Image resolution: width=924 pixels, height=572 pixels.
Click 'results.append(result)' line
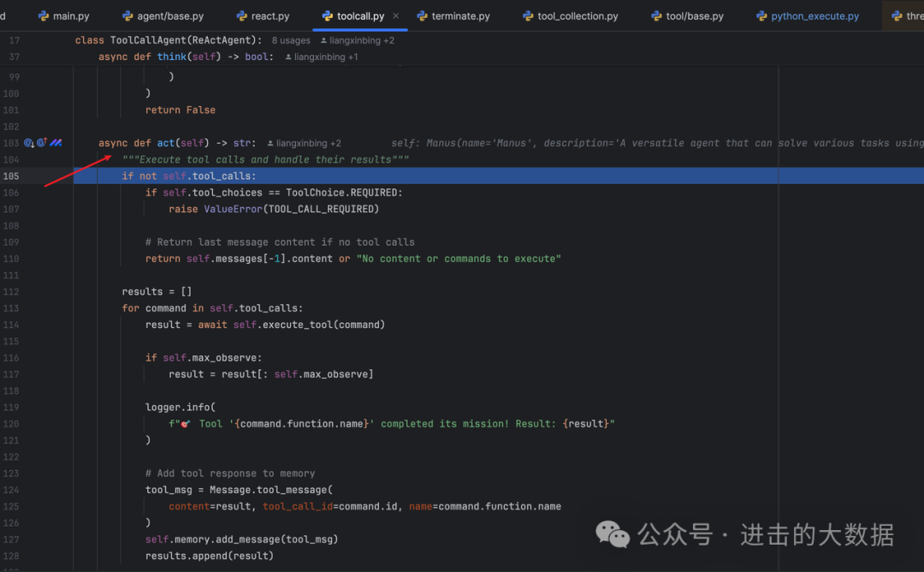pyautogui.click(x=210, y=556)
